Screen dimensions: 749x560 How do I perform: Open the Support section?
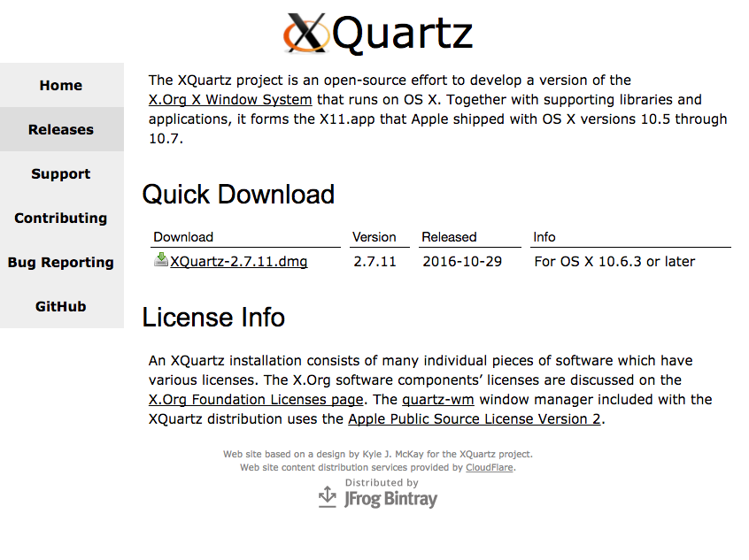(x=61, y=174)
